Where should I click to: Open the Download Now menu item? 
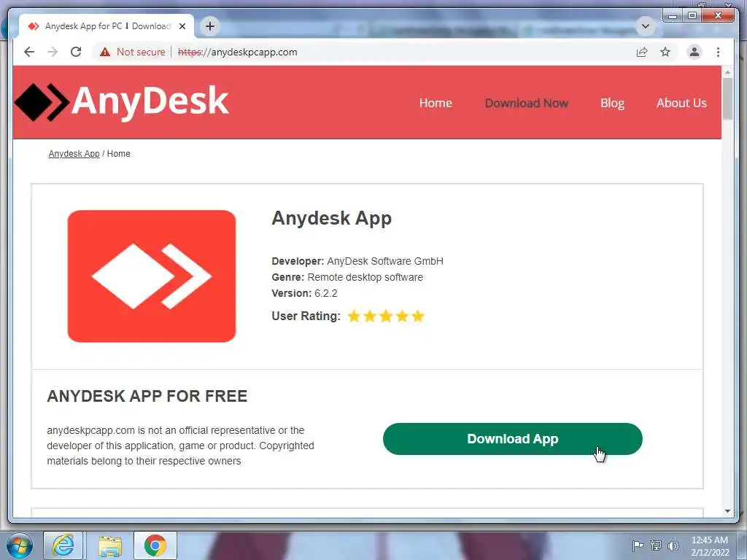527,103
